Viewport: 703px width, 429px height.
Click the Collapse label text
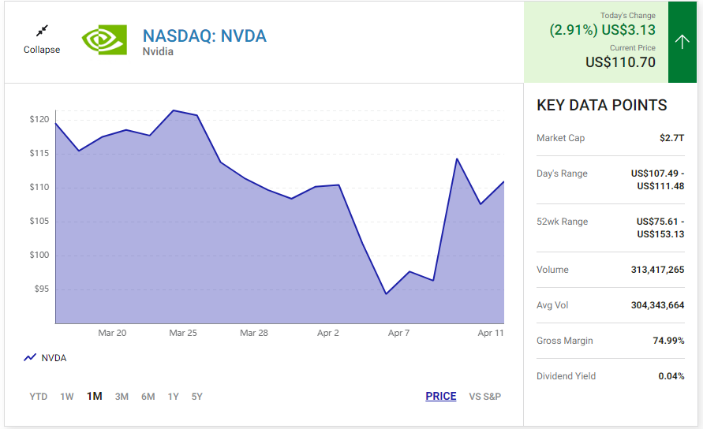(42, 49)
